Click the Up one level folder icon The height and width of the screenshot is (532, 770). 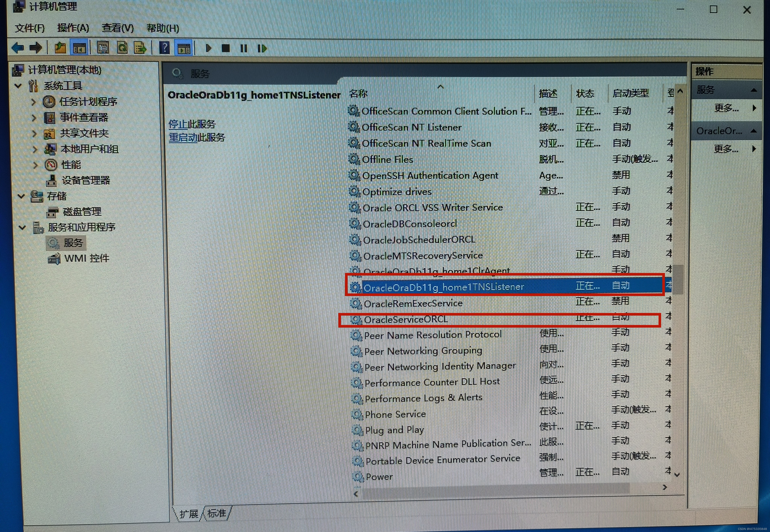[x=60, y=48]
